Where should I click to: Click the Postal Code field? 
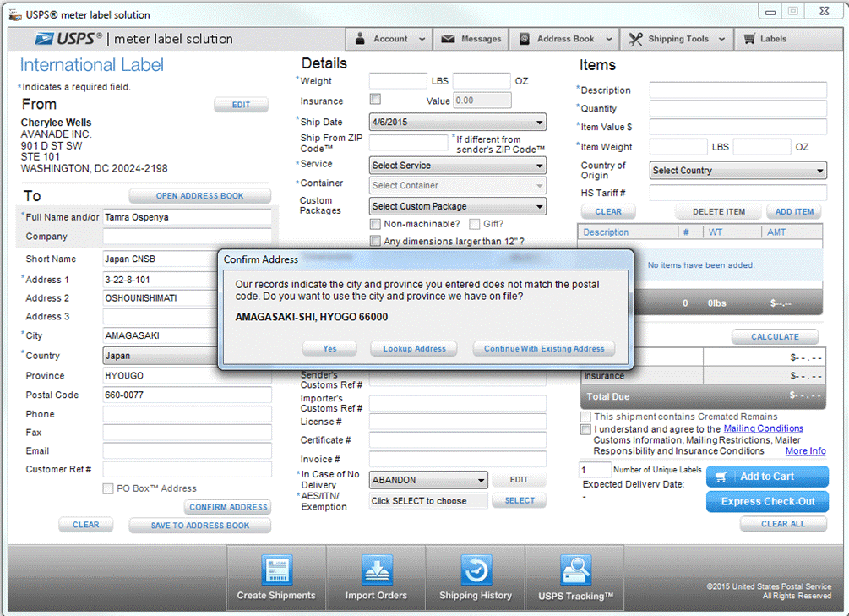(x=187, y=395)
